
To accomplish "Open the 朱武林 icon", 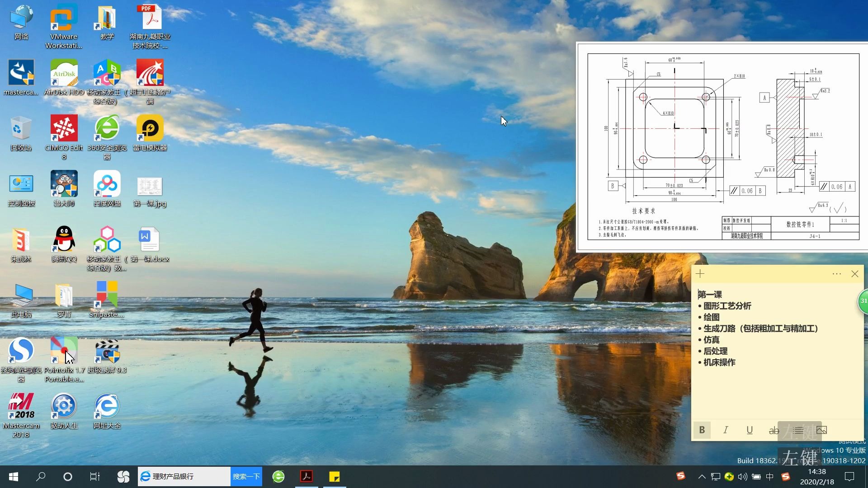I will pos(21,244).
